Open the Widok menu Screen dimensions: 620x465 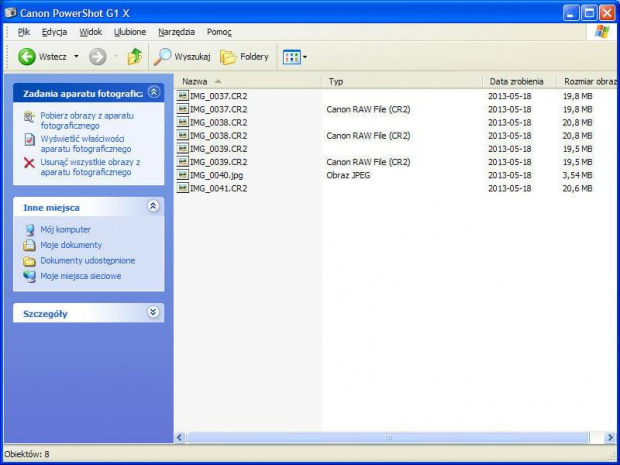pyautogui.click(x=91, y=32)
